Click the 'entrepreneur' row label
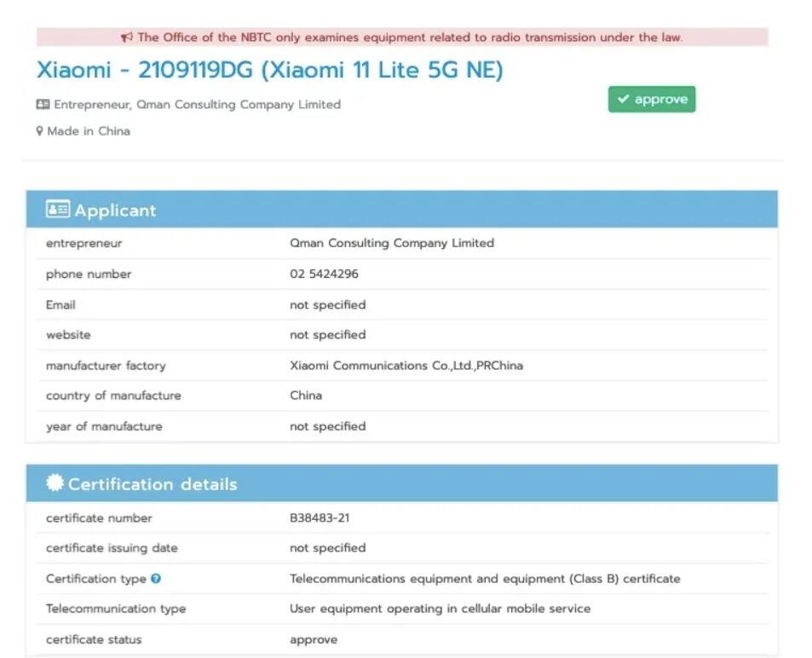The height and width of the screenshot is (658, 812). [84, 244]
